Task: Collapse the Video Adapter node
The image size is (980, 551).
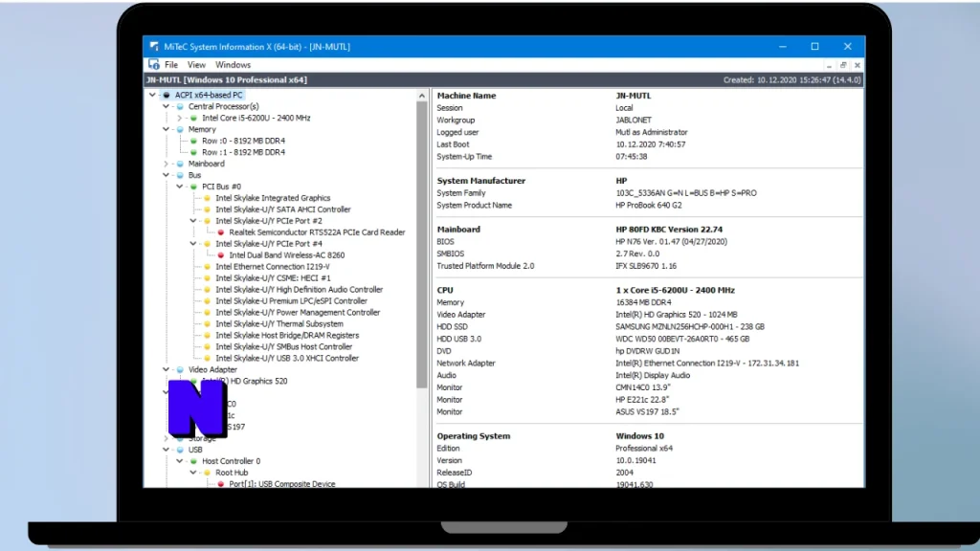Action: tap(167, 369)
